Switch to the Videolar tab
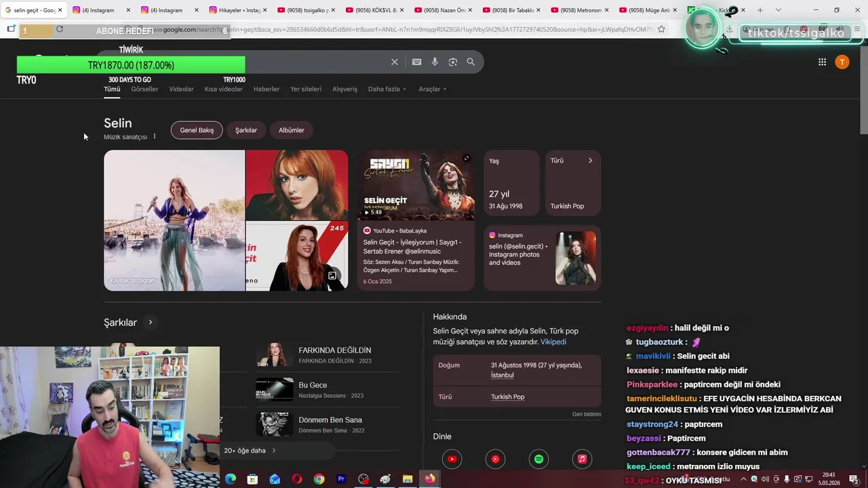The image size is (868, 488). [x=181, y=89]
